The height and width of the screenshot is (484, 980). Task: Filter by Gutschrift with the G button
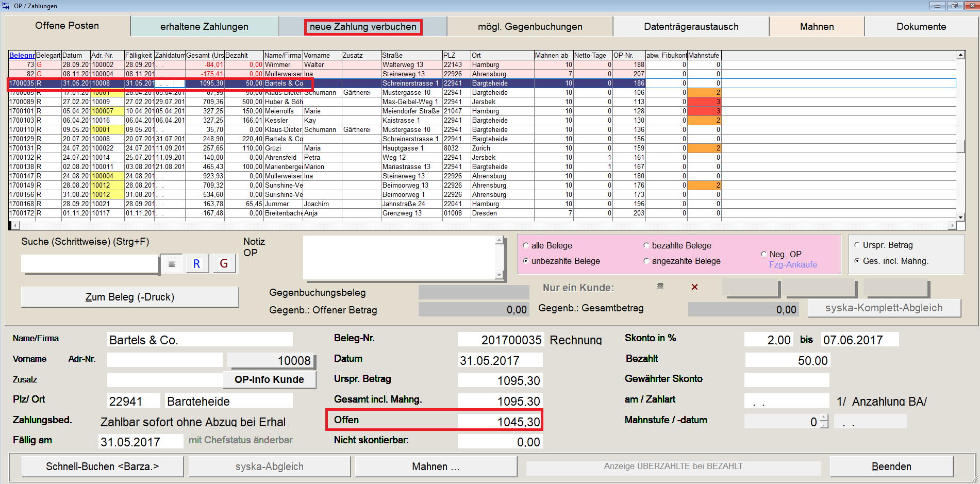coord(224,263)
